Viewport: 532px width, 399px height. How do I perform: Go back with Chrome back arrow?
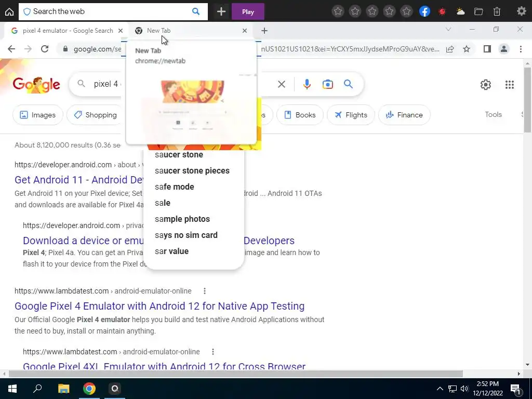click(11, 49)
